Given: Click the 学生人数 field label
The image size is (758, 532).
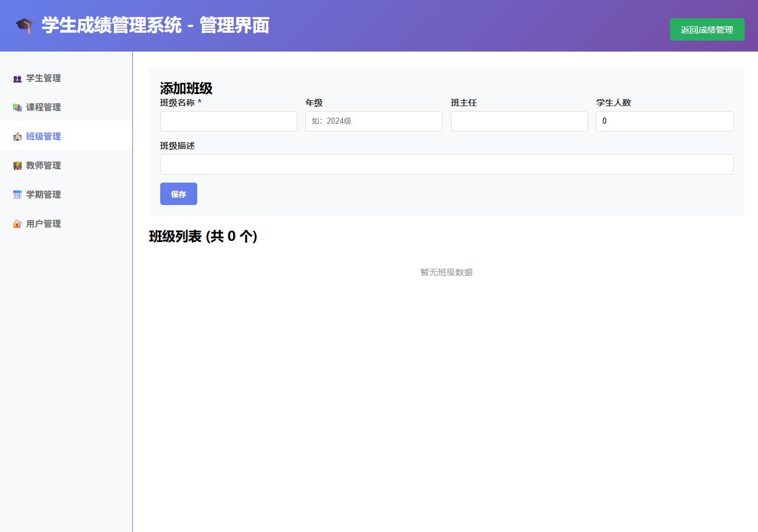Looking at the screenshot, I should tap(614, 103).
